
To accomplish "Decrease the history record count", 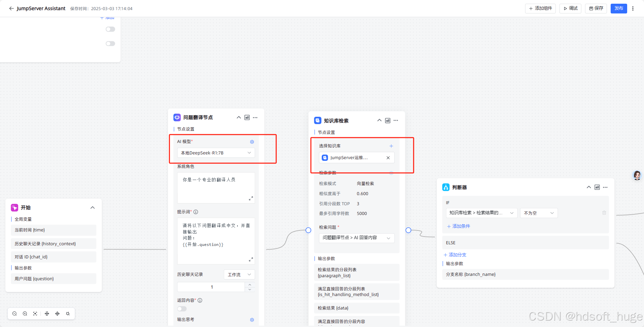I will tap(250, 289).
